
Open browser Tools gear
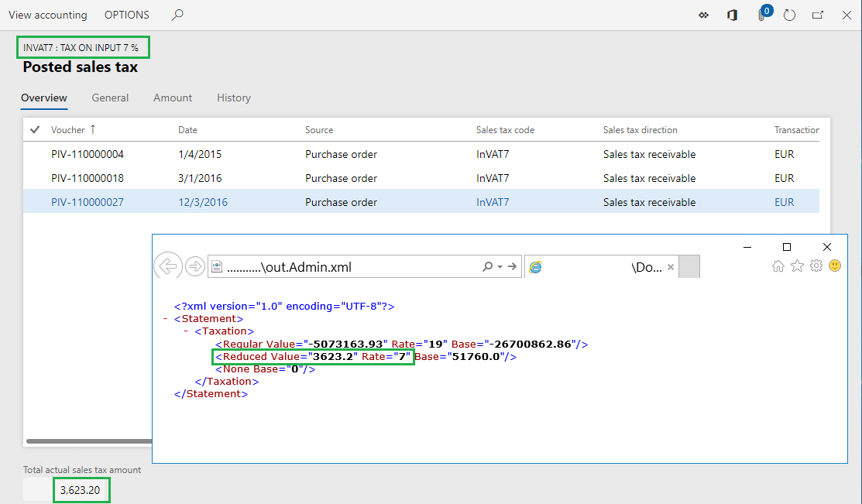click(x=816, y=266)
